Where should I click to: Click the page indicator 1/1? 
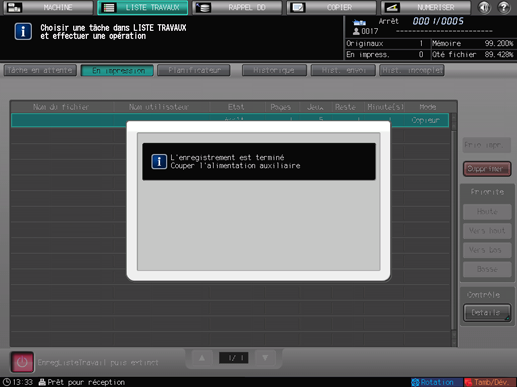(233, 358)
